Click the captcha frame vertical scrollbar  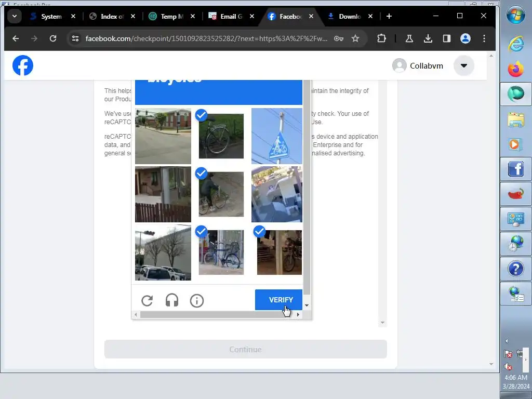pos(307,187)
